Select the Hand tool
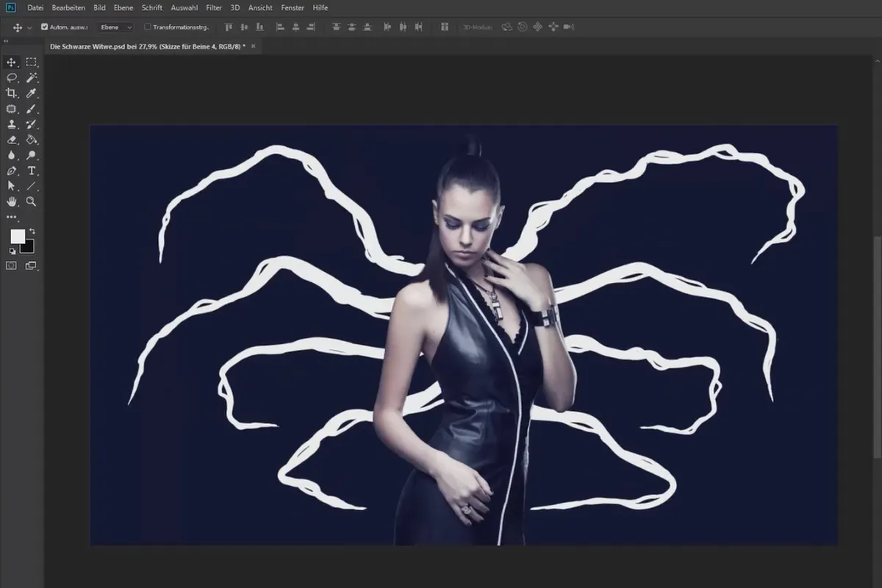 [x=12, y=201]
